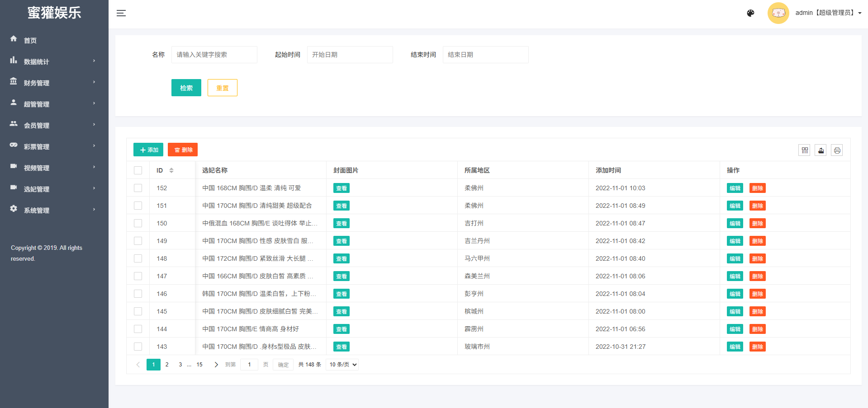Click the gear icon for 系统管理

click(x=14, y=209)
